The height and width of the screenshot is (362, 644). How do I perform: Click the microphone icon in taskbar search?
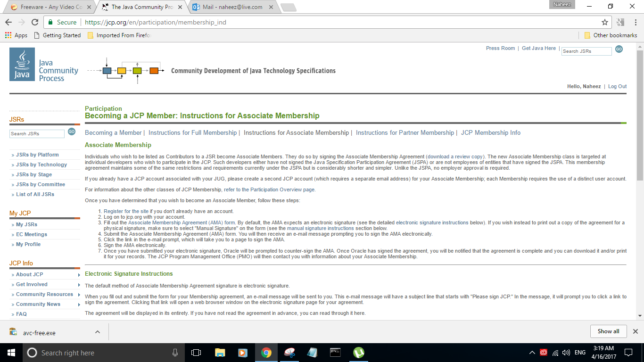point(175,353)
